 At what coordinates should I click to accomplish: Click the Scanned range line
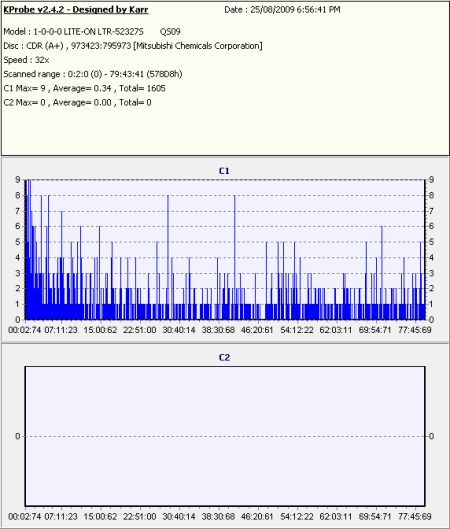(x=93, y=74)
